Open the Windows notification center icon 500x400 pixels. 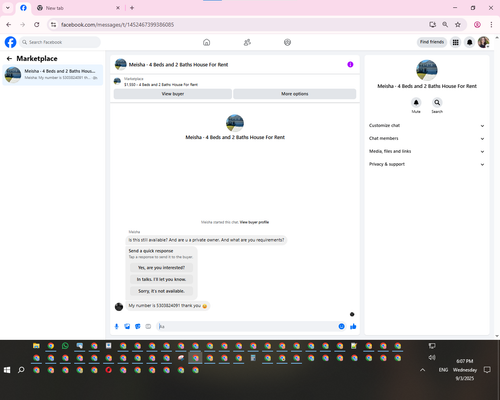[487, 370]
